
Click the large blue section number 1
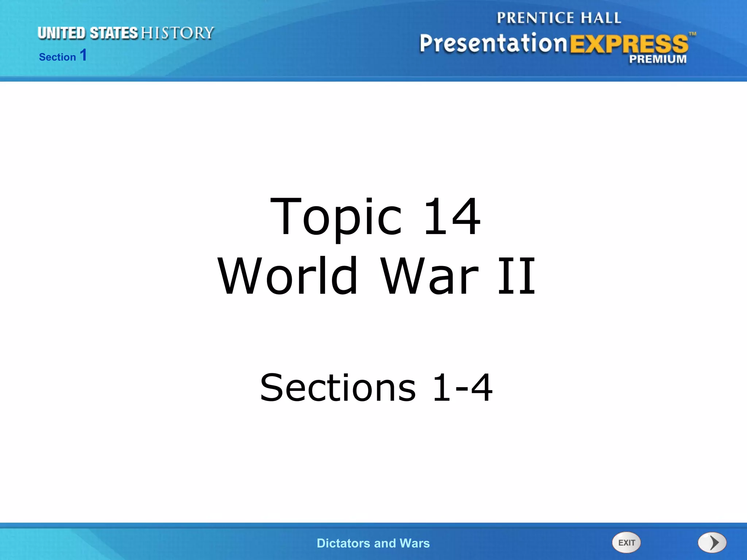84,55
